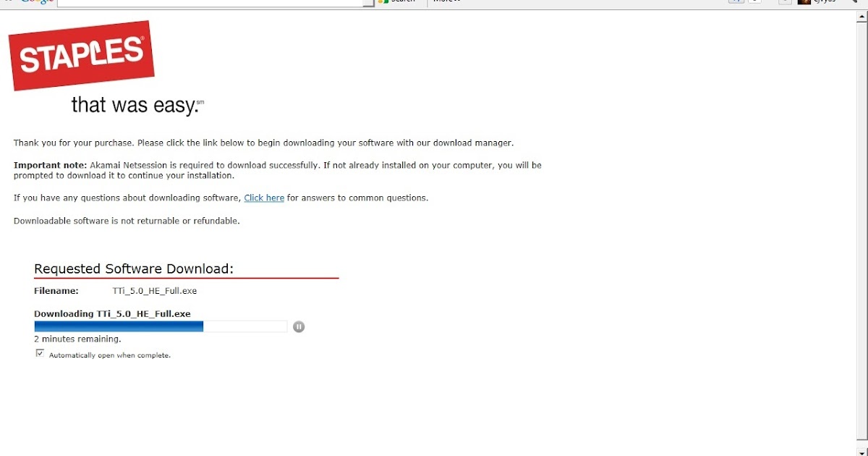Click the vertical scrollbar track

861,232
